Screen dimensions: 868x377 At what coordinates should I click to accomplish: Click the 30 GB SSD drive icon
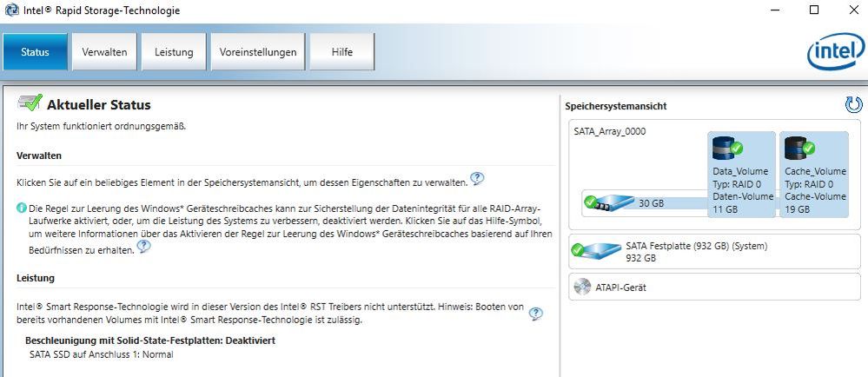[608, 202]
